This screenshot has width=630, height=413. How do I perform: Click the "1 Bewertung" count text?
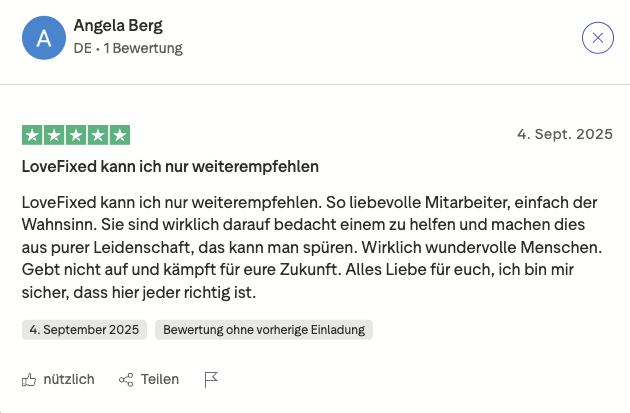click(142, 48)
